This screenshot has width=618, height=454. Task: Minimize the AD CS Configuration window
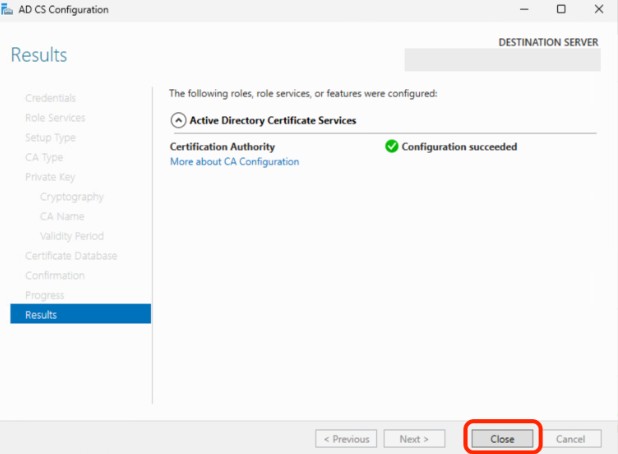point(524,9)
